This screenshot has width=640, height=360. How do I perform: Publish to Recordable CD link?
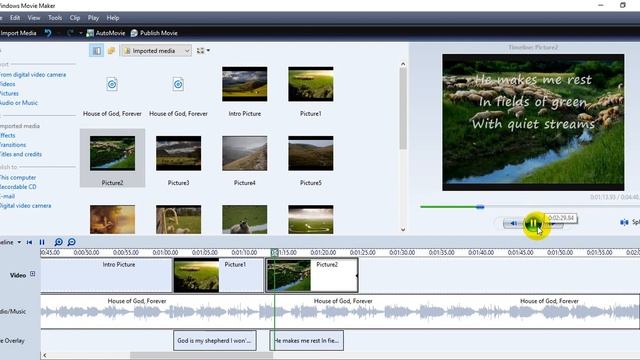(x=18, y=187)
